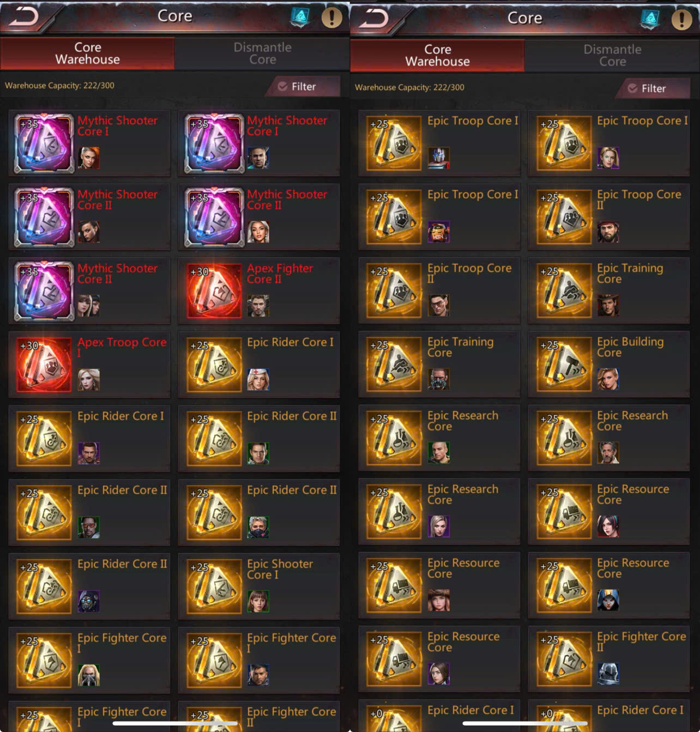Screen dimensions: 700x732
Task: Select the Apex Troop Core I red icon
Action: (44, 365)
